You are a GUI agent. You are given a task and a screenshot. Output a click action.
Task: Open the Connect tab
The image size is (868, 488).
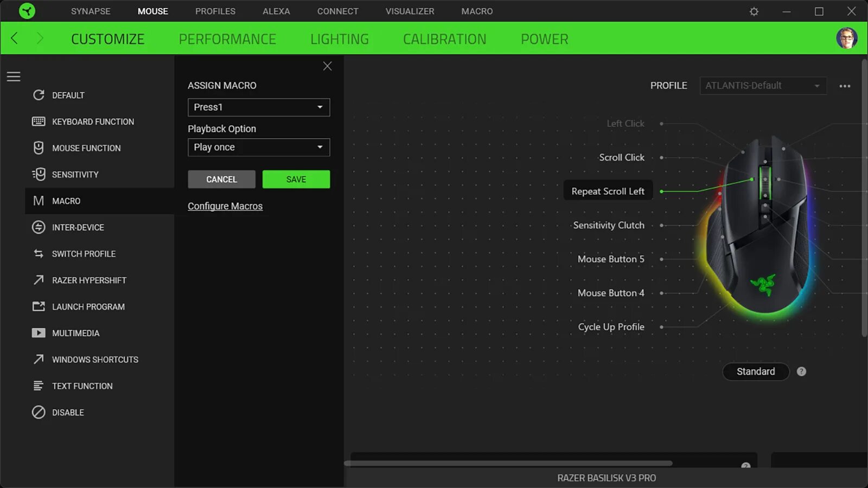[x=337, y=11]
